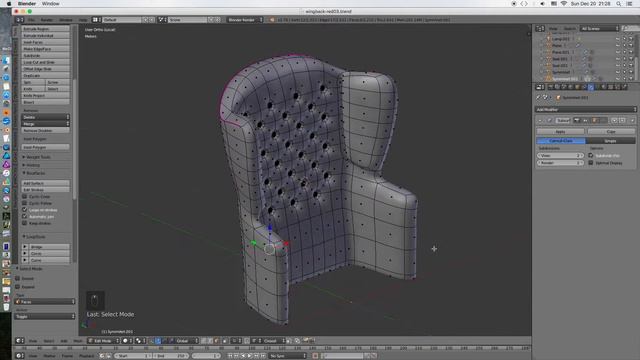Click the 3D view editor type icon
Screen dimensions: 640x360
[x=20, y=341]
